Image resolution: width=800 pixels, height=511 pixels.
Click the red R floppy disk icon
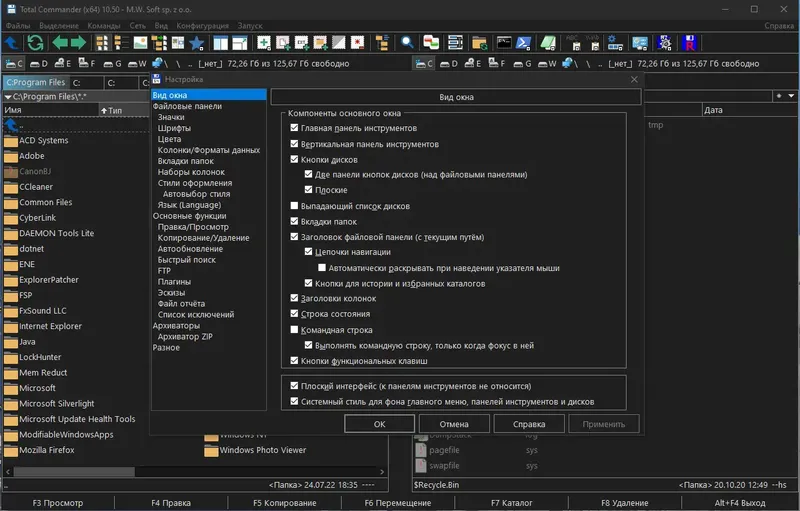[x=689, y=43]
